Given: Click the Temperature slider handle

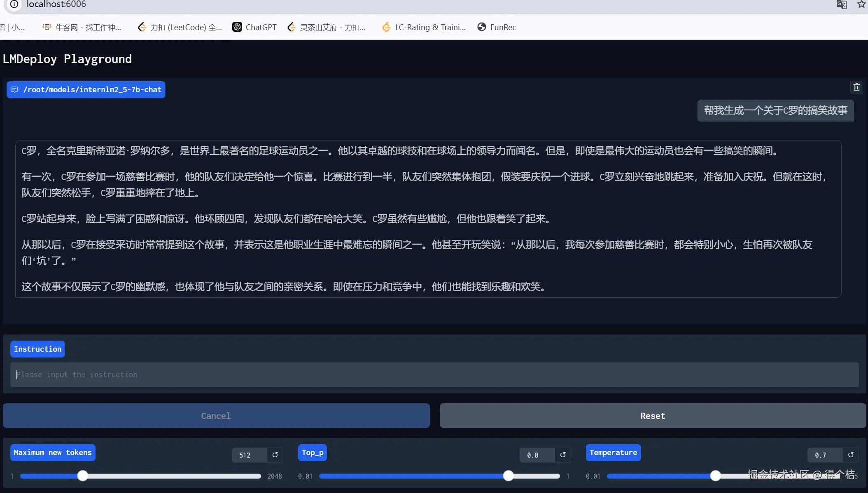Looking at the screenshot, I should (716, 476).
